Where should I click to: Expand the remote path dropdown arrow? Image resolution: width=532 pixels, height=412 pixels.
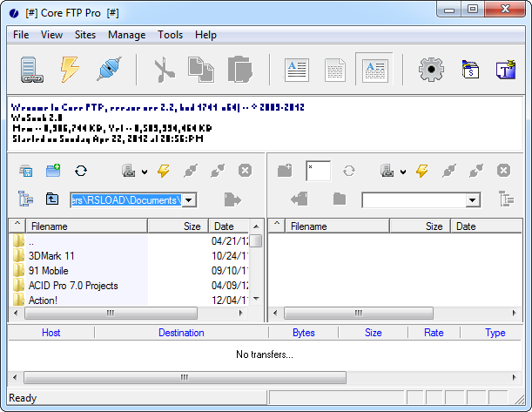click(x=472, y=200)
